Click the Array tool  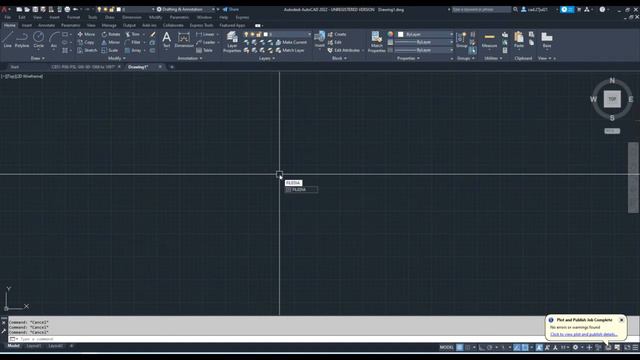pos(133,50)
